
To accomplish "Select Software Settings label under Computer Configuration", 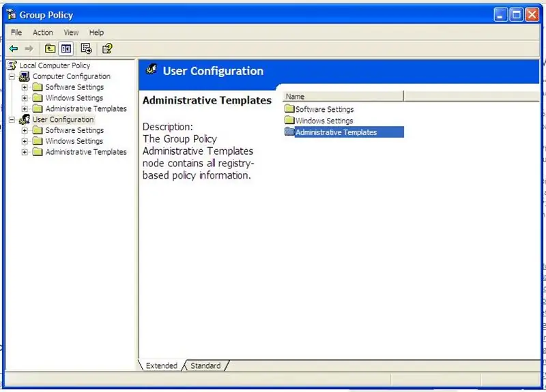I will pos(74,87).
